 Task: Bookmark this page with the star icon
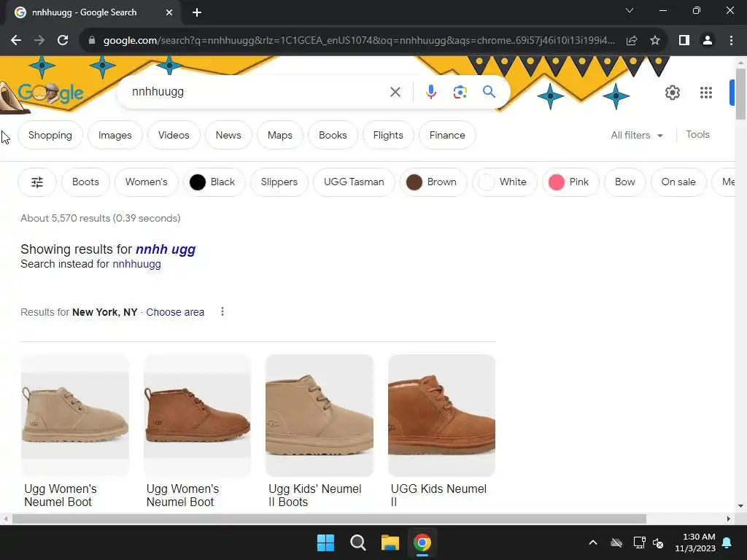[655, 41]
